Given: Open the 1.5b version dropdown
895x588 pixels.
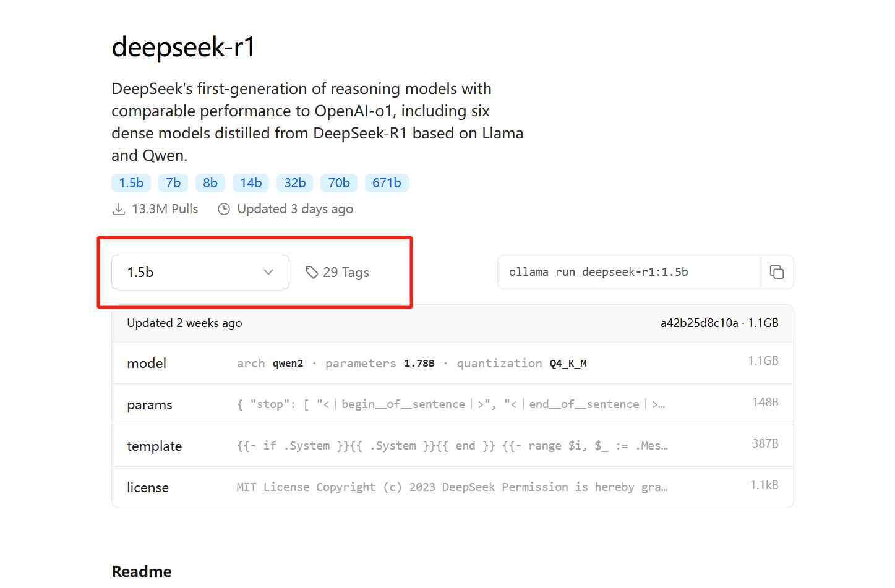Looking at the screenshot, I should [200, 272].
